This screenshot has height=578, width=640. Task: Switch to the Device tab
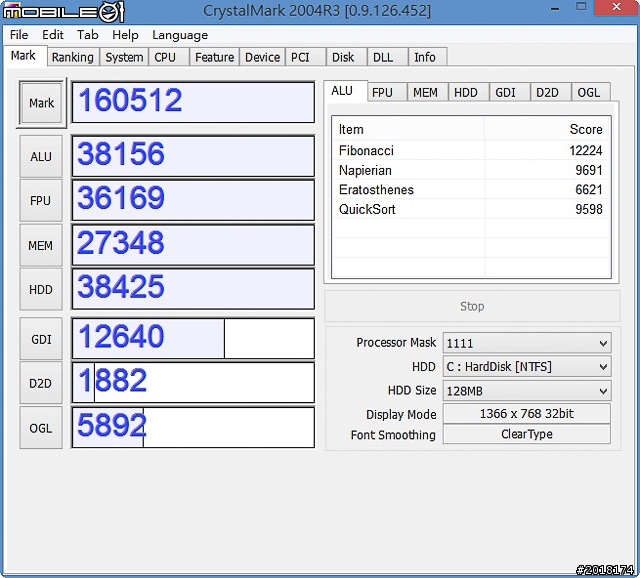[x=262, y=57]
